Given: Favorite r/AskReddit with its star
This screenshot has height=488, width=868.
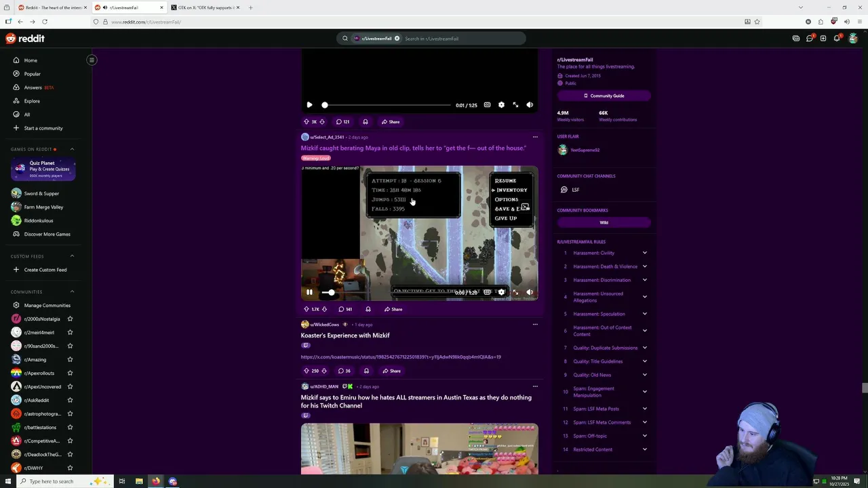Looking at the screenshot, I should pos(70,400).
